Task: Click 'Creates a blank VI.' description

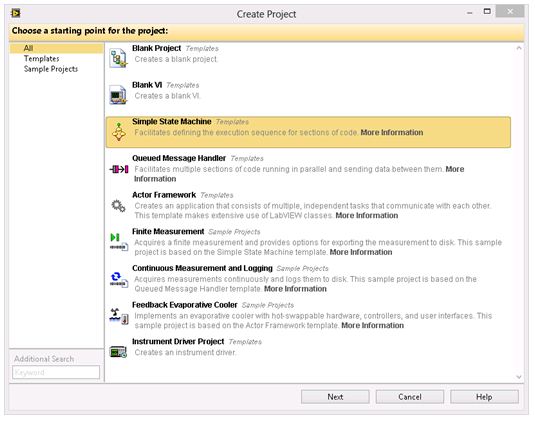Action: point(167,96)
